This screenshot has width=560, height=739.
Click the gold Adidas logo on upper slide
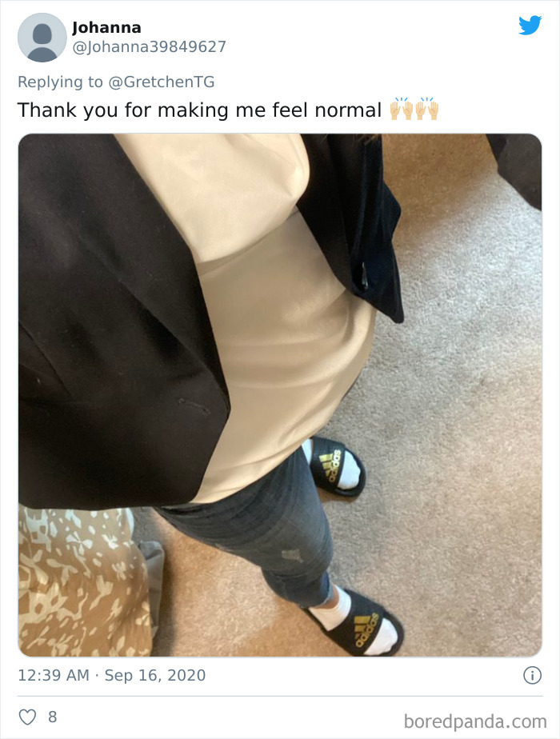point(331,465)
